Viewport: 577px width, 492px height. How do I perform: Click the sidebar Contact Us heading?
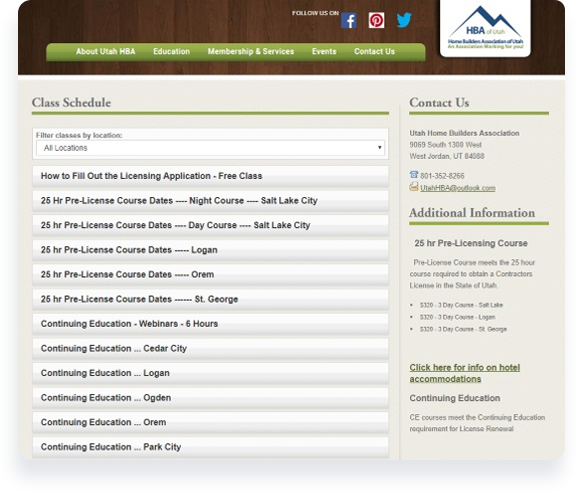(439, 103)
